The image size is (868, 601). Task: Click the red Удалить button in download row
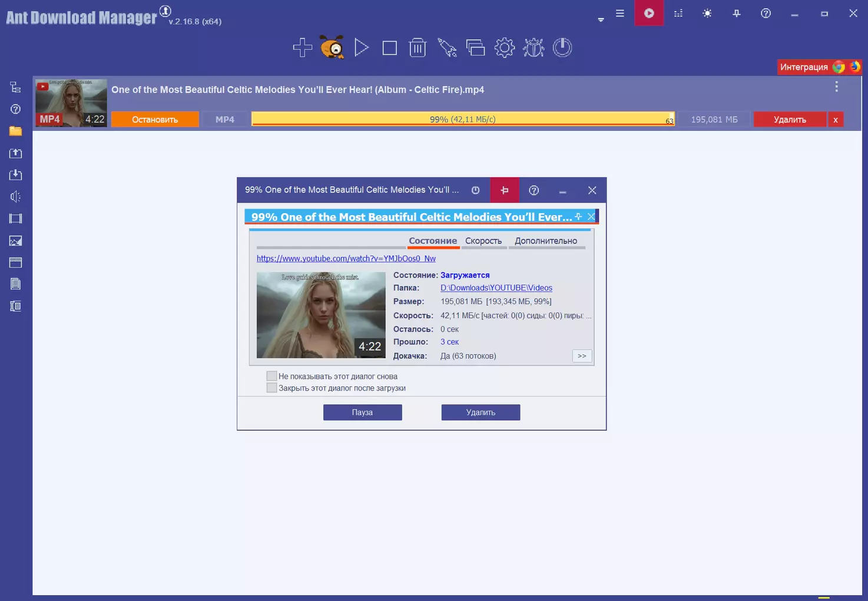pos(790,120)
